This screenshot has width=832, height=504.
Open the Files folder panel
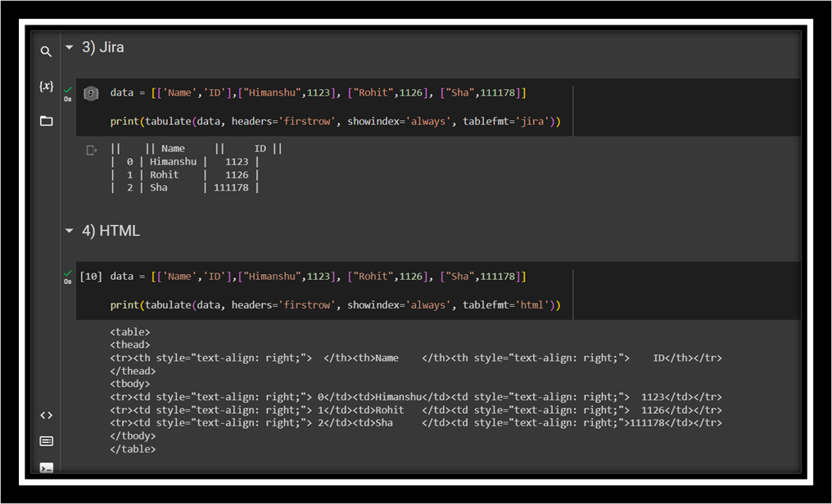click(46, 121)
